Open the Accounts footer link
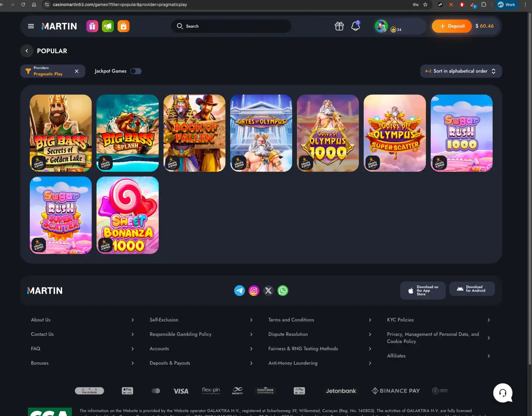This screenshot has width=532, height=416. click(x=159, y=348)
